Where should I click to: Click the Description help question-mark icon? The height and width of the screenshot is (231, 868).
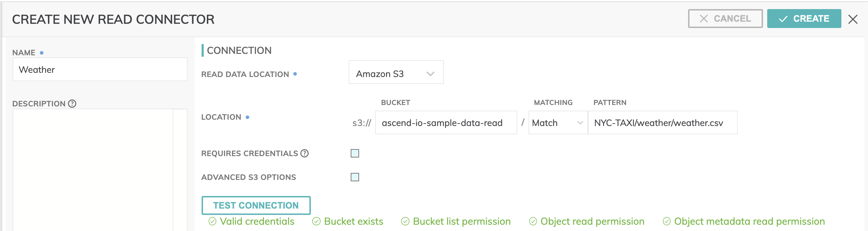coord(72,104)
